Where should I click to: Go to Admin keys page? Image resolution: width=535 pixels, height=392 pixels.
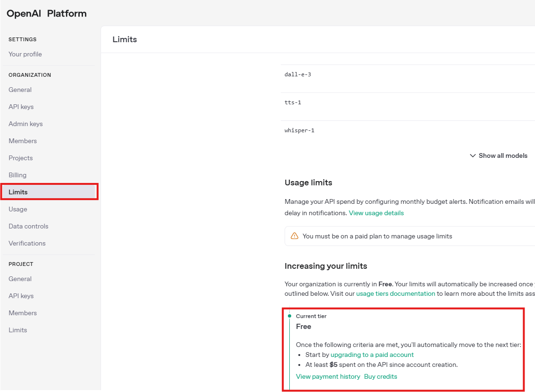pyautogui.click(x=26, y=124)
